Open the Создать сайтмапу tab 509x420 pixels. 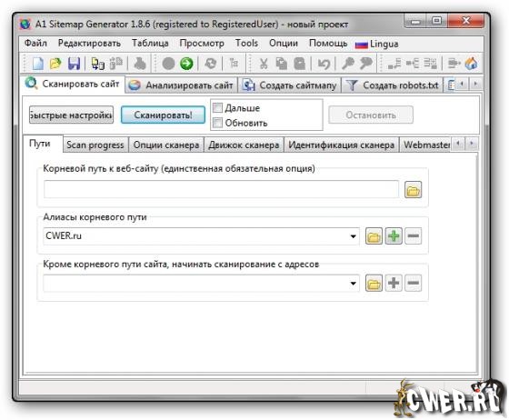289,85
